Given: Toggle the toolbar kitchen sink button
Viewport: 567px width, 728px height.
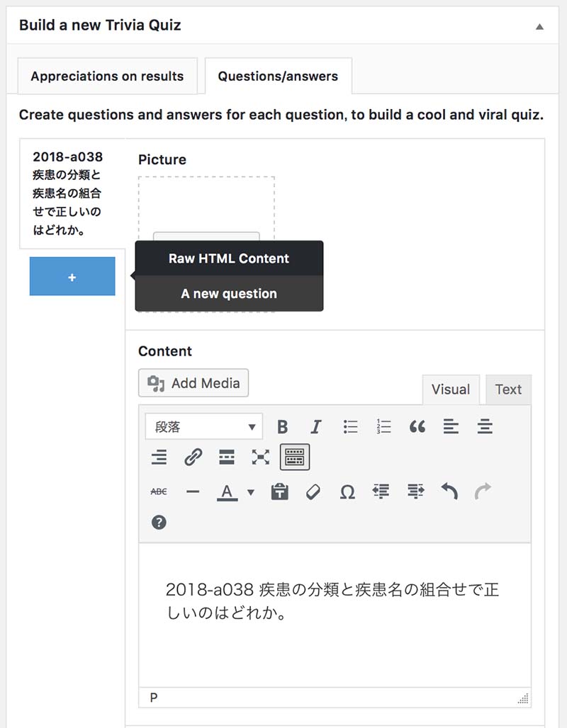Looking at the screenshot, I should click(x=295, y=457).
